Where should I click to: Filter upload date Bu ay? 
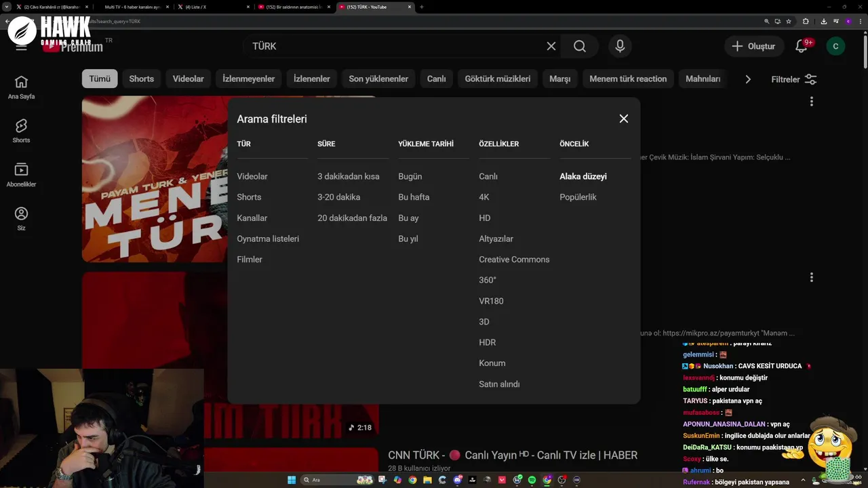click(x=408, y=218)
